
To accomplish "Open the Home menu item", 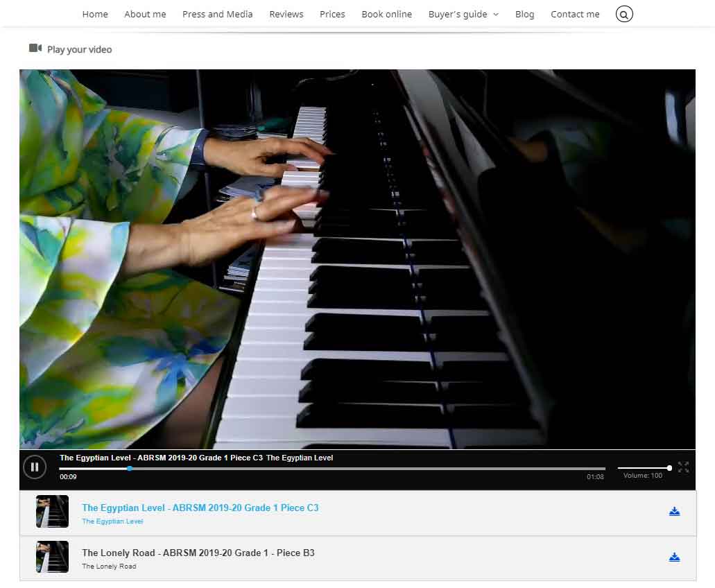I will (95, 14).
